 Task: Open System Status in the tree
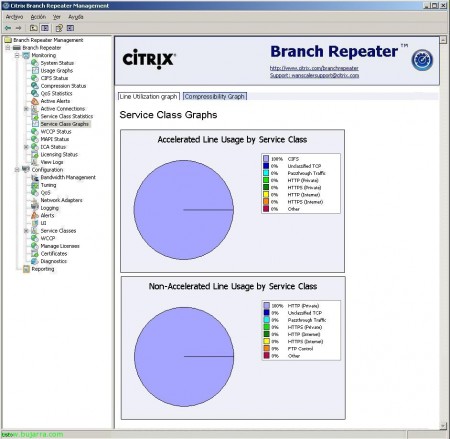pyautogui.click(x=57, y=63)
